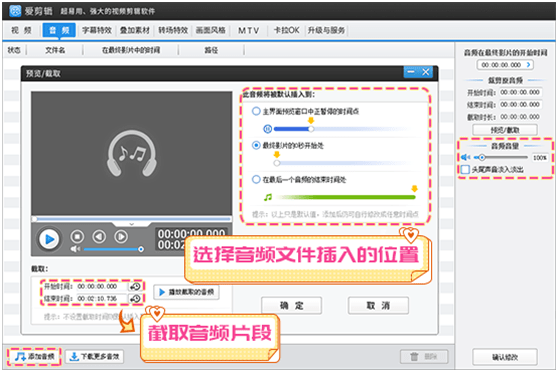Mute the preview player speaker icon
The image size is (558, 372).
click(x=75, y=249)
